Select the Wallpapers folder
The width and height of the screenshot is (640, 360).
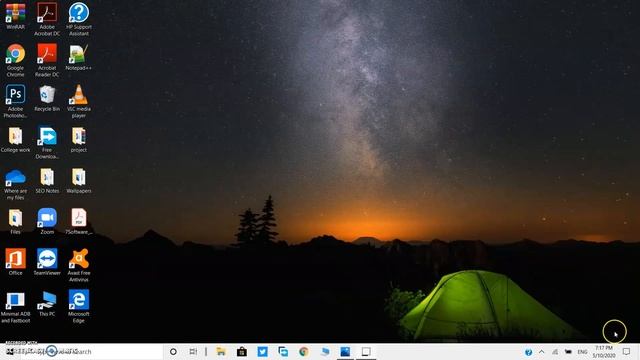coord(79,180)
